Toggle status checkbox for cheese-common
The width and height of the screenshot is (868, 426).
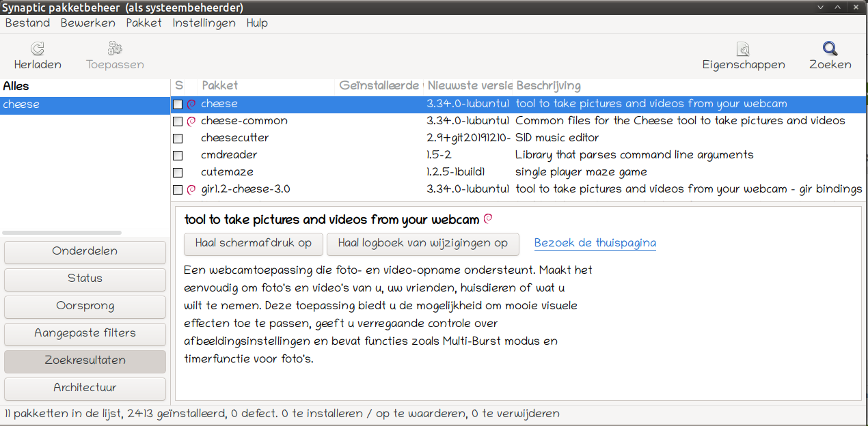coord(178,122)
